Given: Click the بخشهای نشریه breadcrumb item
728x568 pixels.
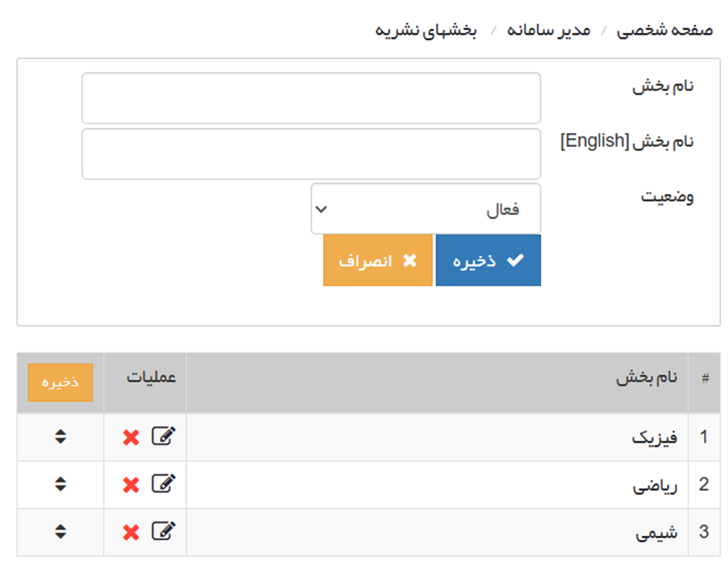Looking at the screenshot, I should pos(426,31).
